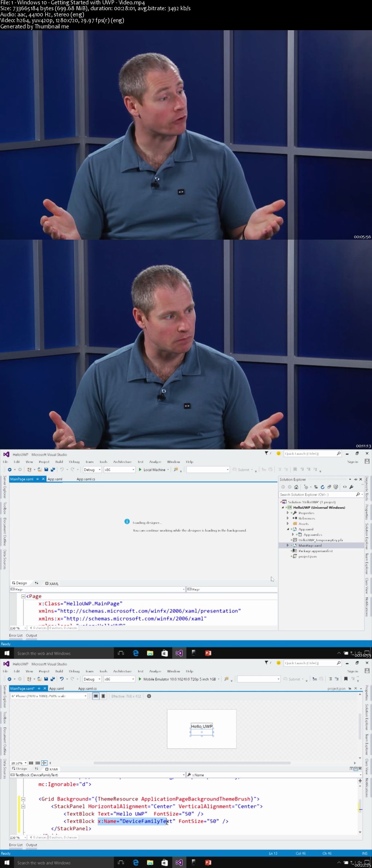Screen dimensions: 372x868
Task: Toggle show snap grid in designer
Action: (x=31, y=763)
